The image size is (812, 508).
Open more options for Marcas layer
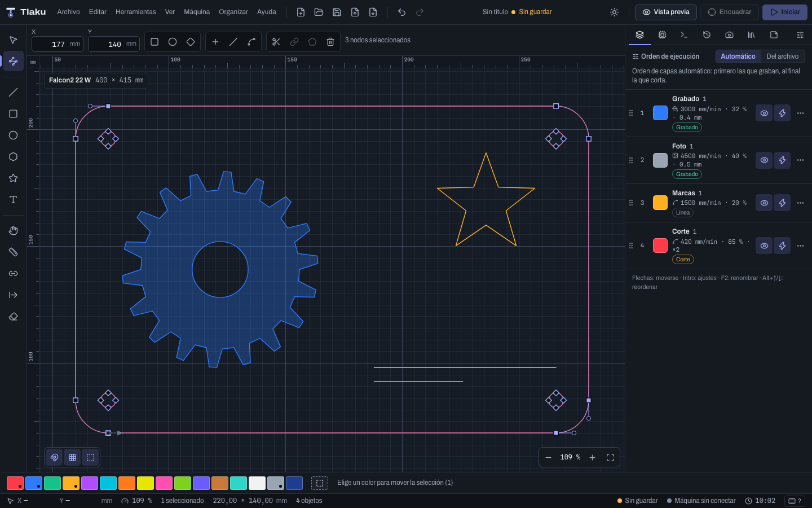pyautogui.click(x=800, y=203)
